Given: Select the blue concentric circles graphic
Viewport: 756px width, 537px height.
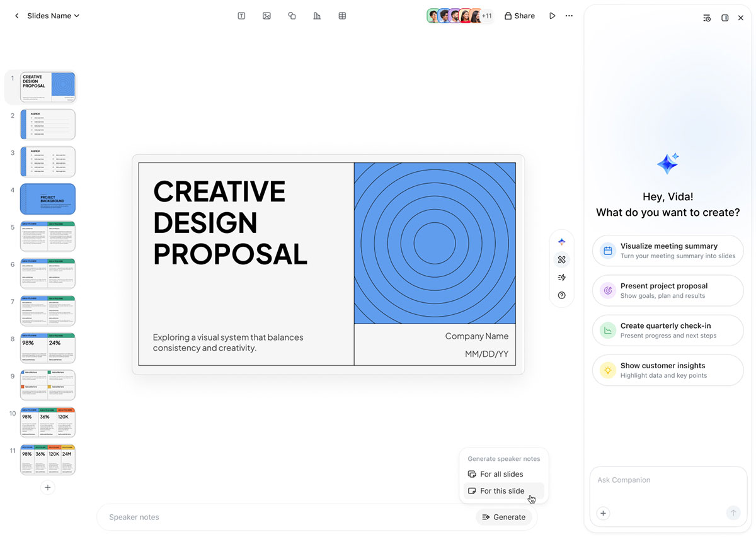Looking at the screenshot, I should tap(435, 244).
